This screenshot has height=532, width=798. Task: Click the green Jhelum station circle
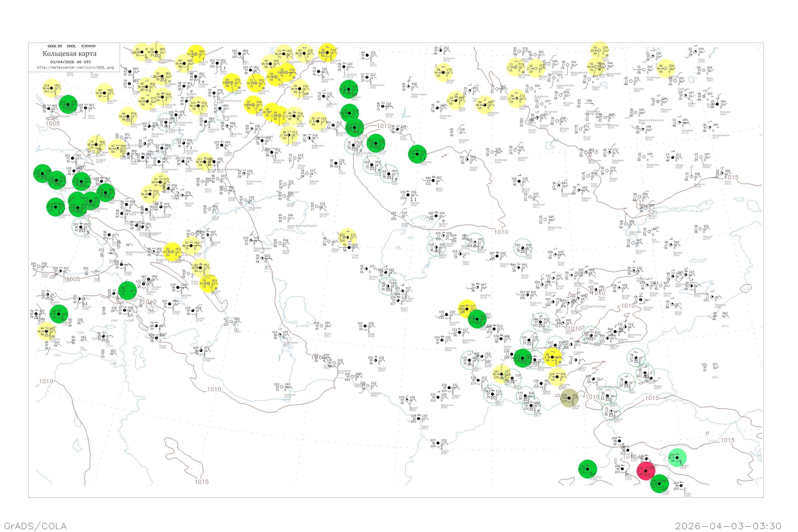659,484
